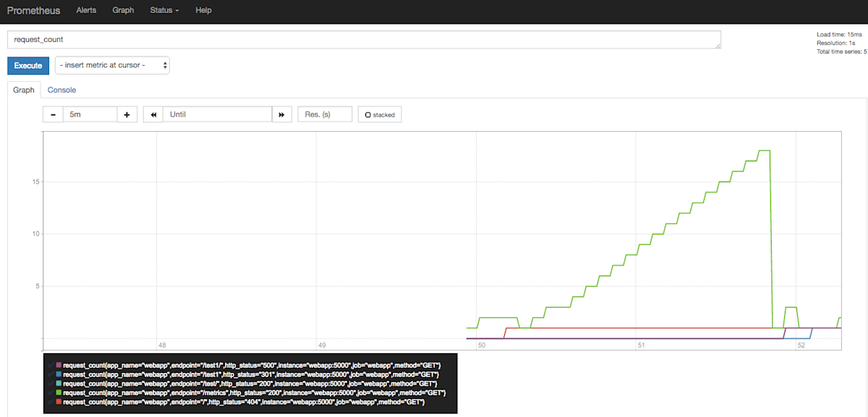Click the double-right arrow to shift graph forward
868x417 pixels.
point(281,114)
